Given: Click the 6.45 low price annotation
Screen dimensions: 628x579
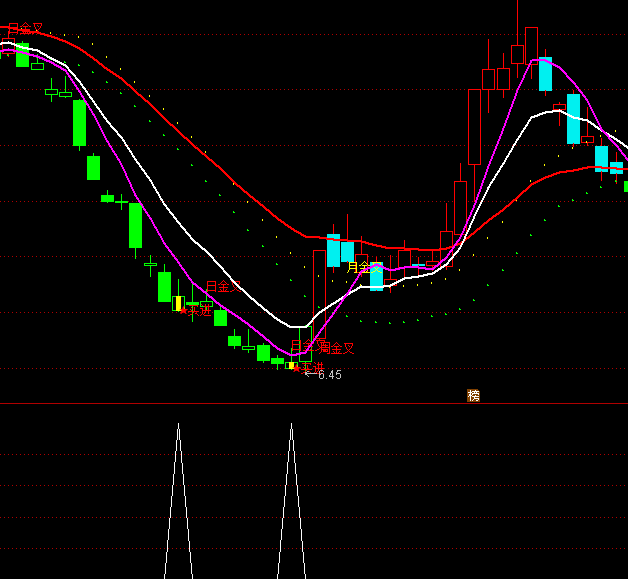Looking at the screenshot, I should point(330,375).
